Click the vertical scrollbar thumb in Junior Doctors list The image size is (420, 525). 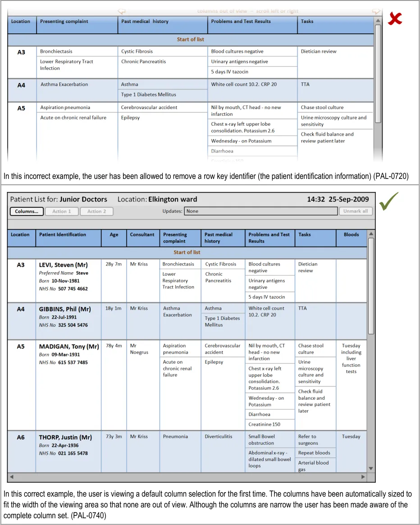[371, 286]
